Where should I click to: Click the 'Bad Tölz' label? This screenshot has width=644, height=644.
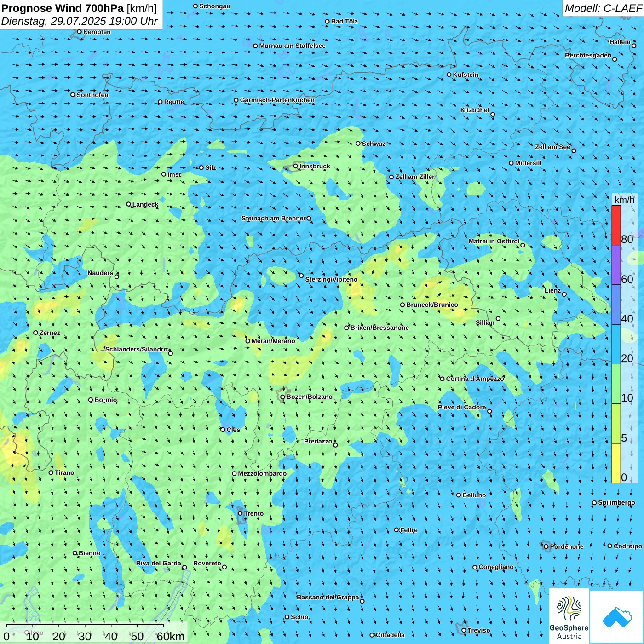(x=344, y=21)
